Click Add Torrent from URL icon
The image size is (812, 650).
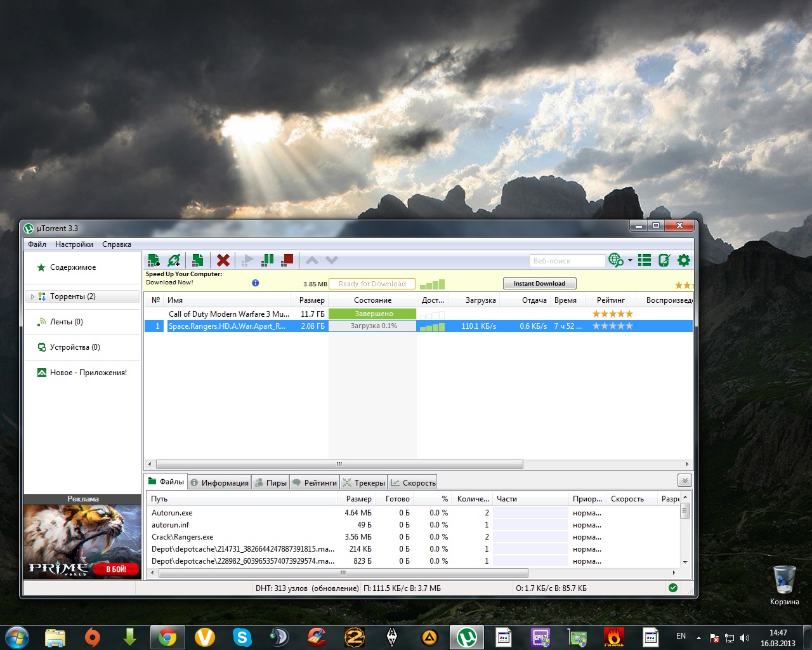click(x=174, y=260)
